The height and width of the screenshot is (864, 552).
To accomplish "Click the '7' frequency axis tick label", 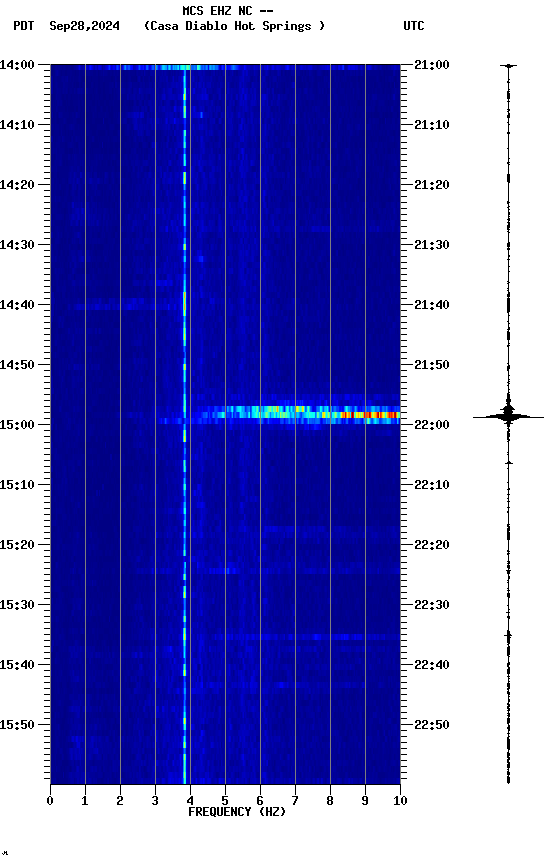I will pos(295,801).
